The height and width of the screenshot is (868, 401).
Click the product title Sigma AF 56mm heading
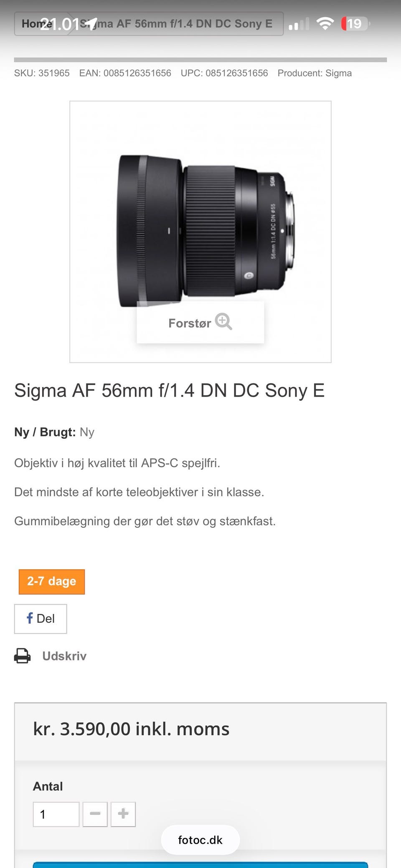pyautogui.click(x=169, y=390)
